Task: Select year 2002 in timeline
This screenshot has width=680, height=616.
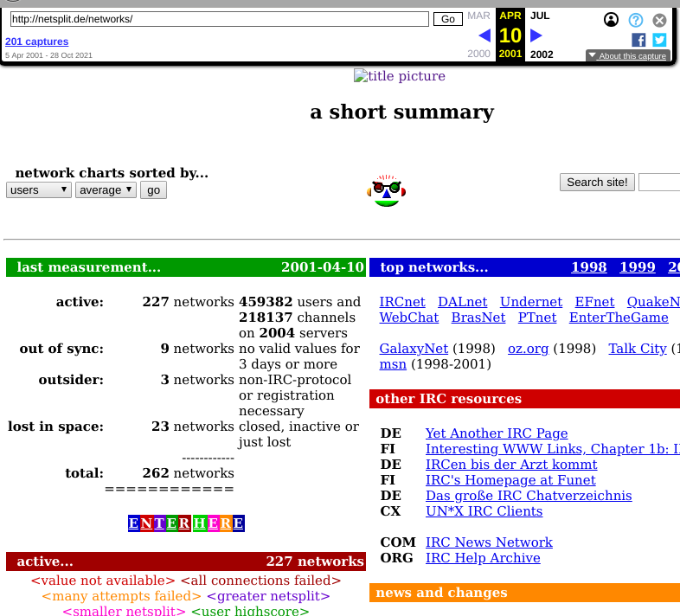Action: pos(542,55)
